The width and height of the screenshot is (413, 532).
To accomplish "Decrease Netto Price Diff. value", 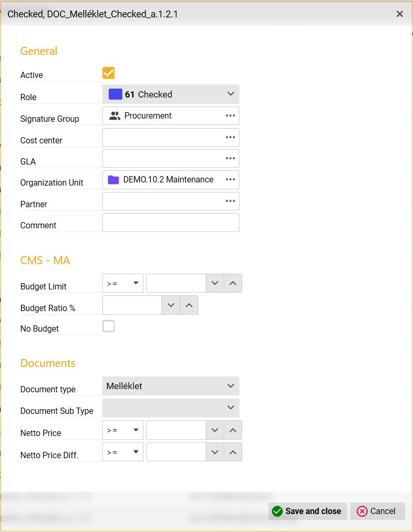I will (x=214, y=452).
